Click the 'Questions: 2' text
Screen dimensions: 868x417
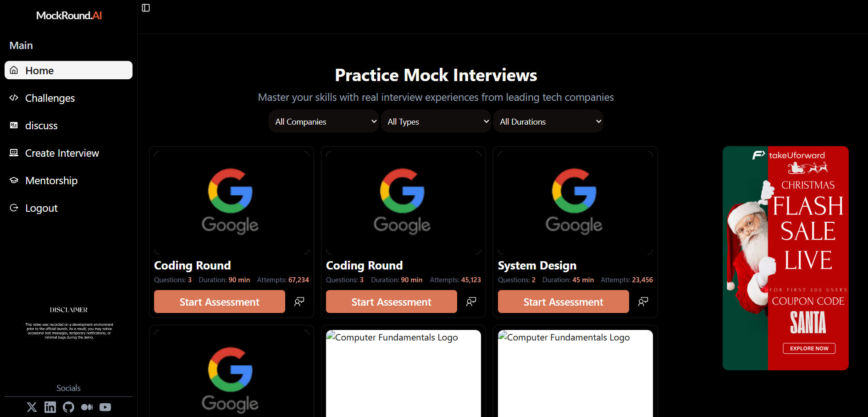(x=517, y=280)
